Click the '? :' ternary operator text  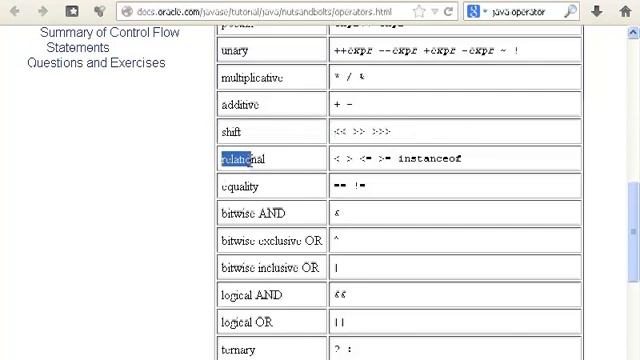(343, 349)
